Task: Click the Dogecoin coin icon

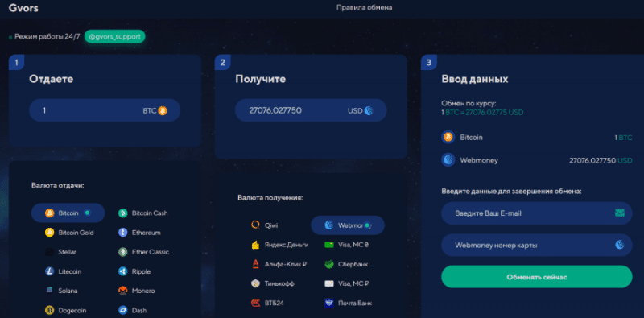Action: [49, 310]
